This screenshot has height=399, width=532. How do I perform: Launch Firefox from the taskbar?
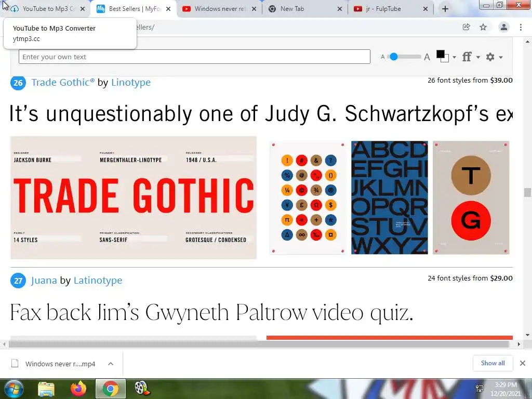click(x=78, y=389)
